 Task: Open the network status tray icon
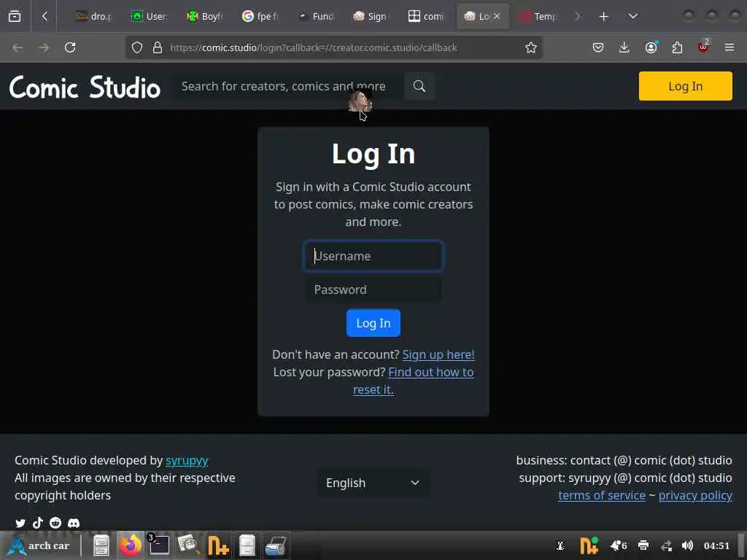[667, 545]
